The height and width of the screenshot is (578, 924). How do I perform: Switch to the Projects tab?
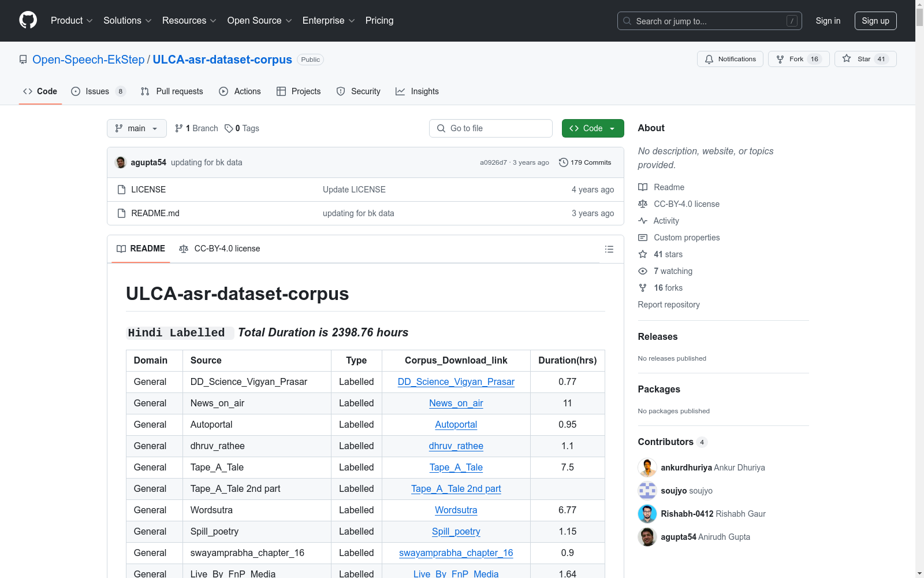[299, 91]
